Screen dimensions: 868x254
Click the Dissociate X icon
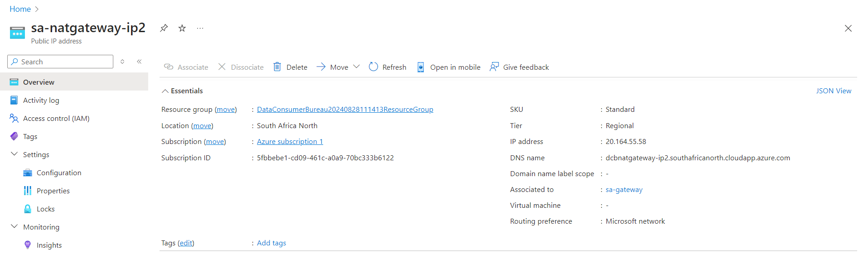(x=222, y=67)
